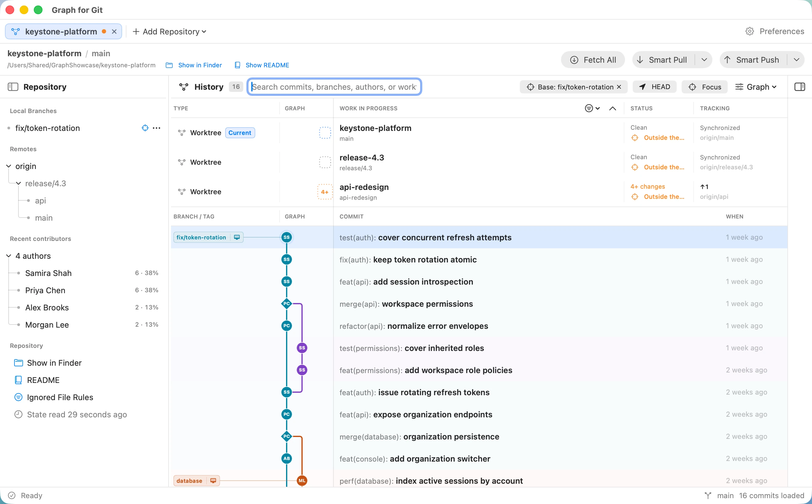The width and height of the screenshot is (812, 504).
Task: Collapse the origin remote tree
Action: pyautogui.click(x=9, y=166)
